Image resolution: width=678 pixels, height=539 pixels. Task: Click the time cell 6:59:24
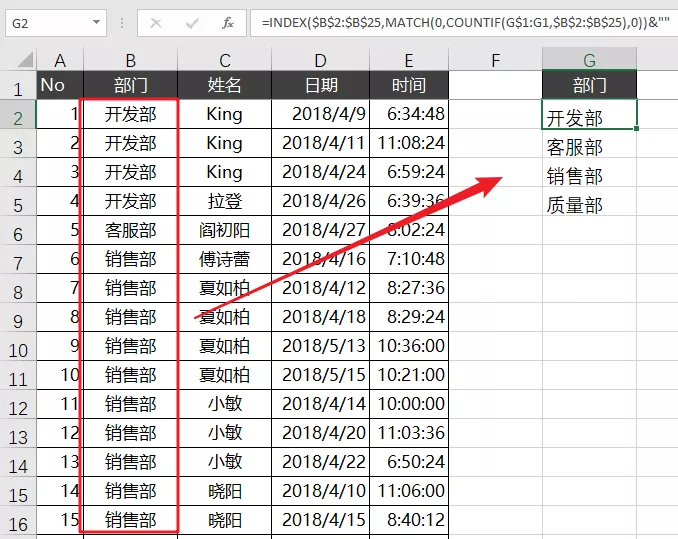tap(409, 172)
